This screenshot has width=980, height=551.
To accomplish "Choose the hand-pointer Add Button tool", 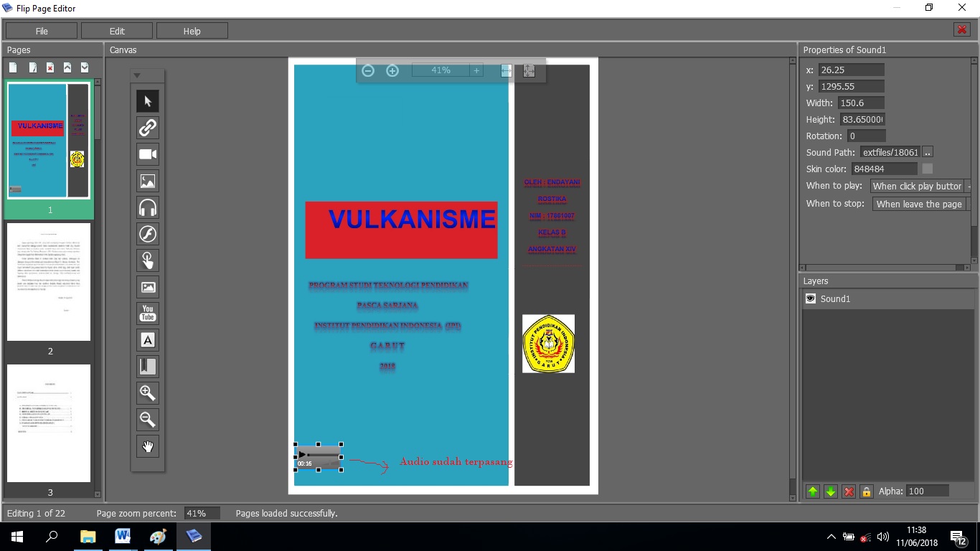I will (148, 260).
